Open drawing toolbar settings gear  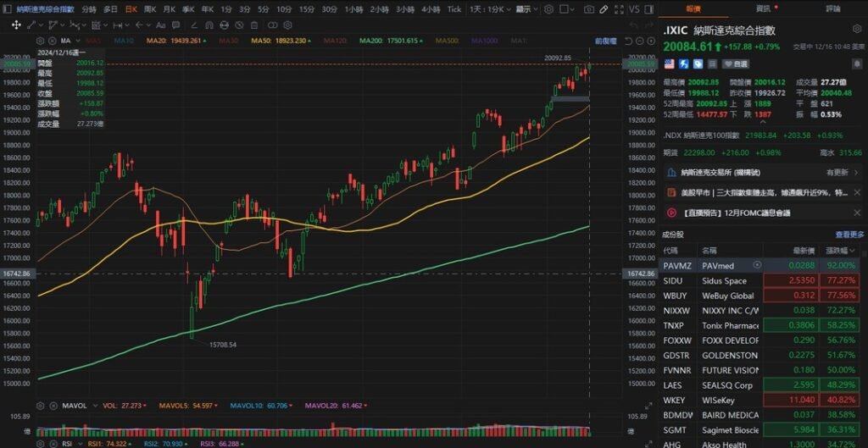(x=288, y=25)
